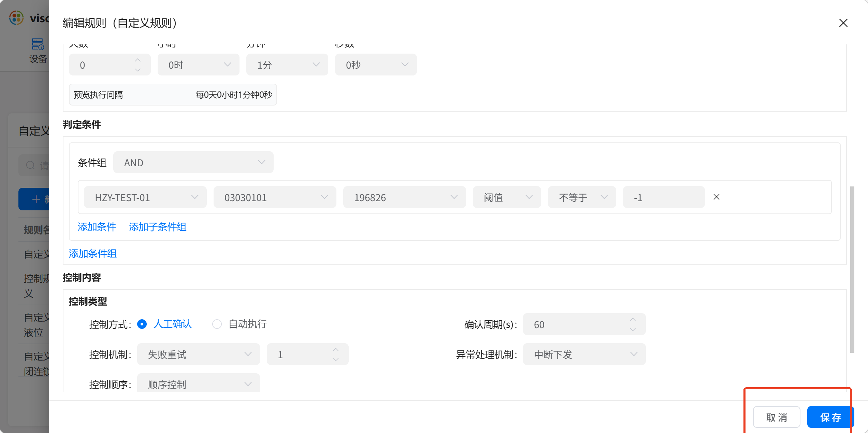Decrease the retry count value

(x=336, y=360)
